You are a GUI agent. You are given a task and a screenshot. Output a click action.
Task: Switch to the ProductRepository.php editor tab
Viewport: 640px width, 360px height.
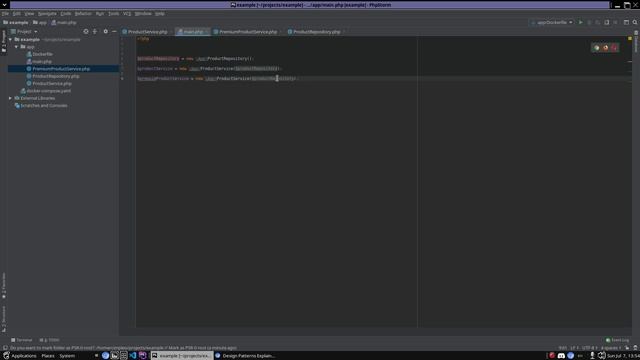[316, 31]
